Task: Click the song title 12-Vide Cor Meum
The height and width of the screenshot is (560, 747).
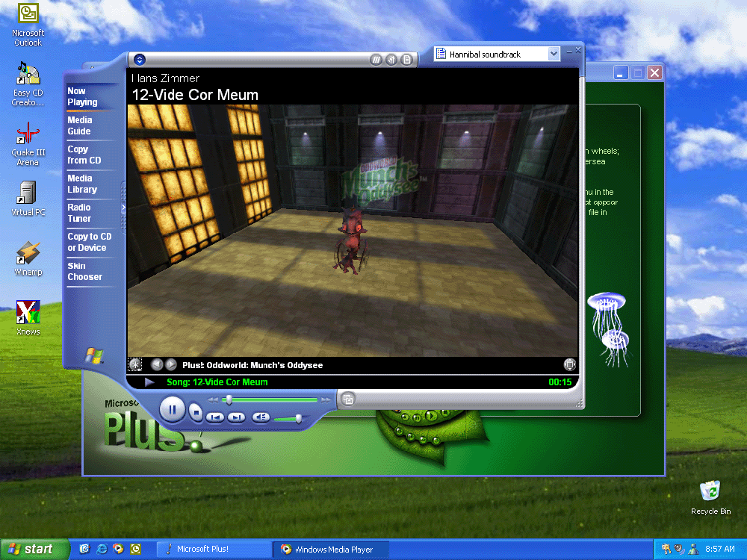Action: coord(195,95)
